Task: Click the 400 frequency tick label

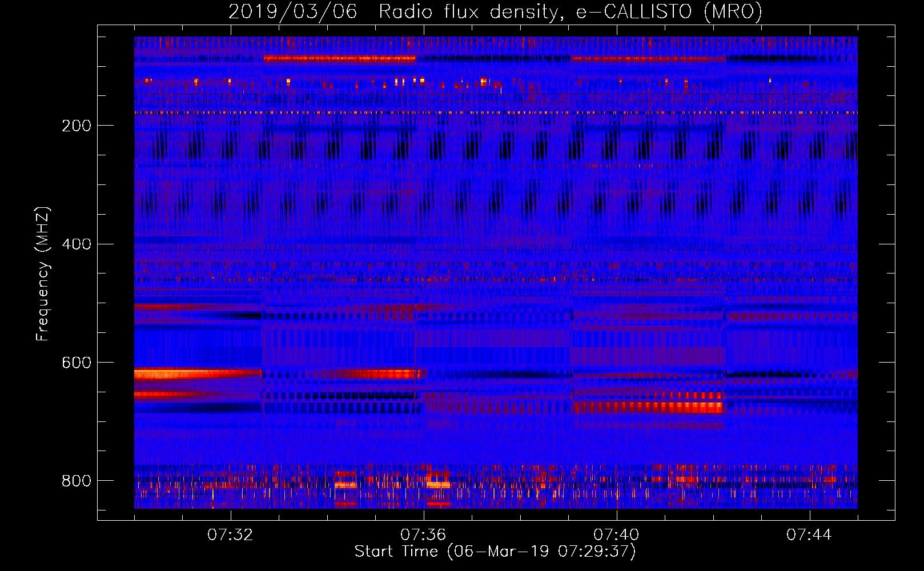Action: click(77, 244)
